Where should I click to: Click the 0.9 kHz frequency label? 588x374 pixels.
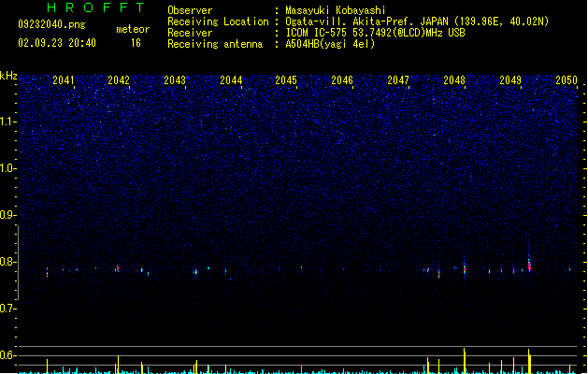coord(7,215)
